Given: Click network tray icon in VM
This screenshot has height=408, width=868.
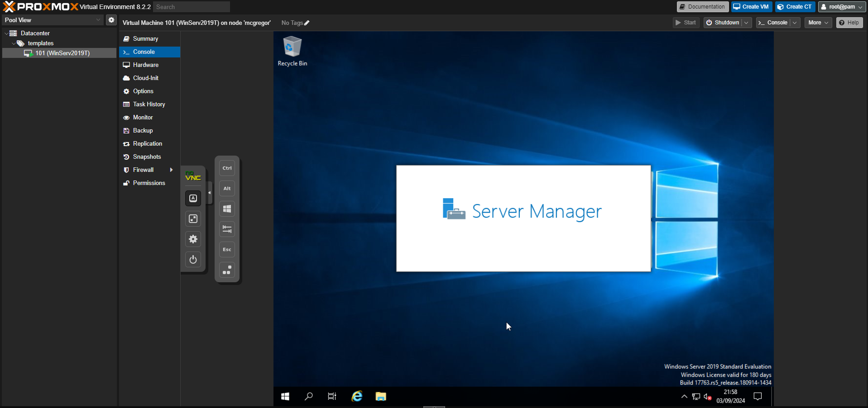Looking at the screenshot, I should point(696,397).
